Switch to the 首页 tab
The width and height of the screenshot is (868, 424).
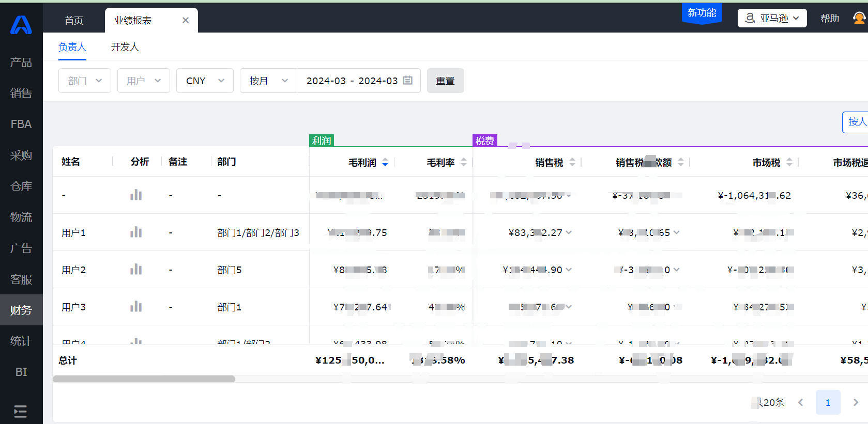click(x=74, y=20)
